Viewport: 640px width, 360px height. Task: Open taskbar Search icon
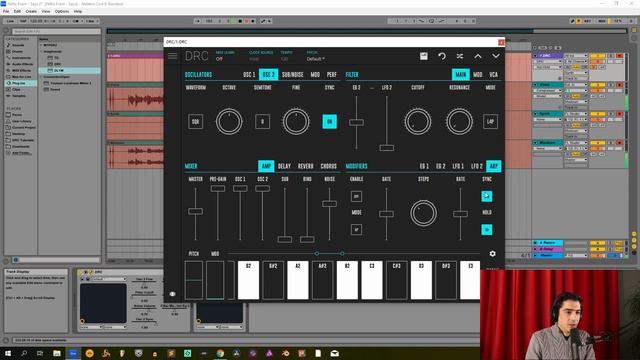24,353
